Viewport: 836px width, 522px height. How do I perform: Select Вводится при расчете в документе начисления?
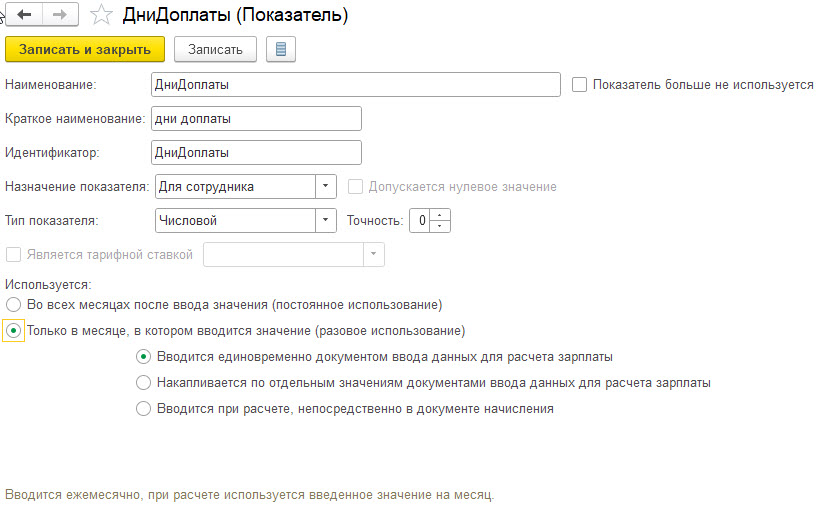coord(143,409)
